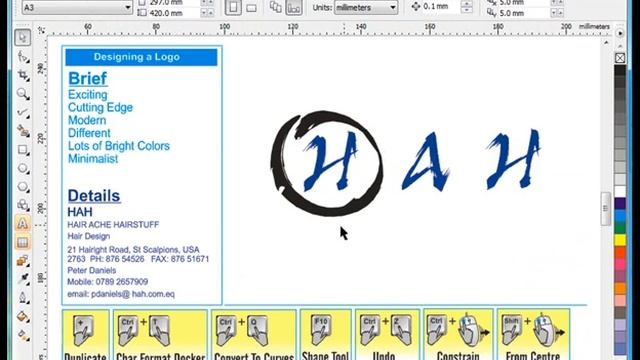Select the Ellipse tool
The image size is (640, 360).
(x=23, y=168)
